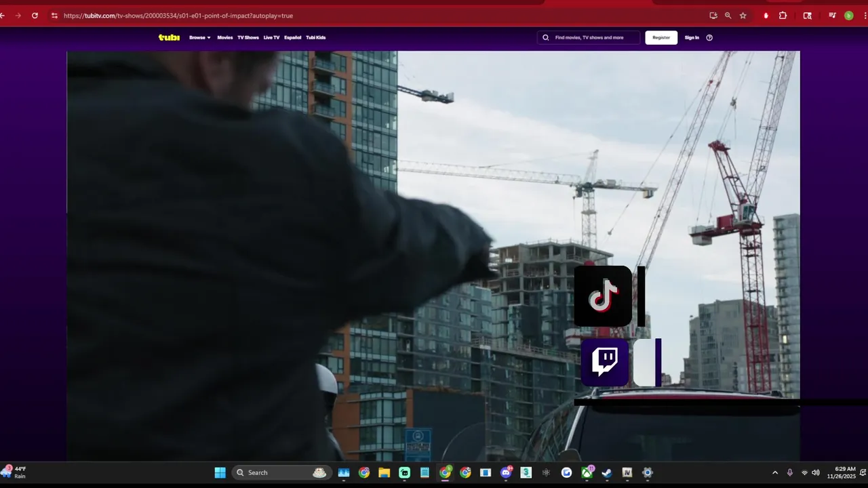Open Xbox app from taskbar
868x488 pixels.
click(x=587, y=472)
